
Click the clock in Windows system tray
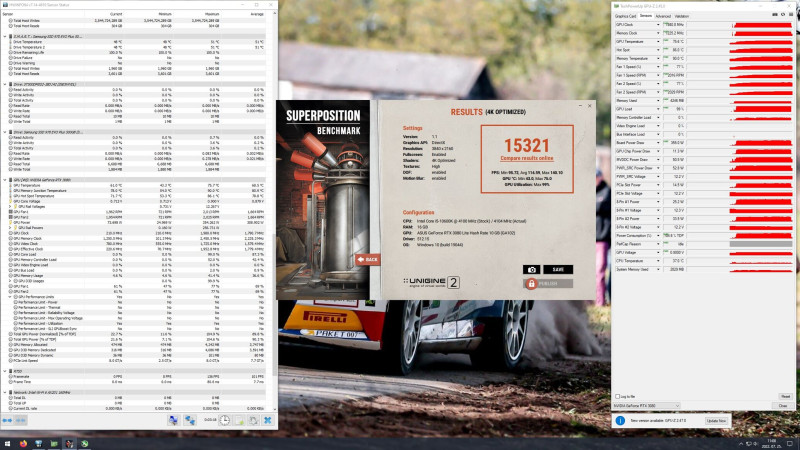(771, 444)
